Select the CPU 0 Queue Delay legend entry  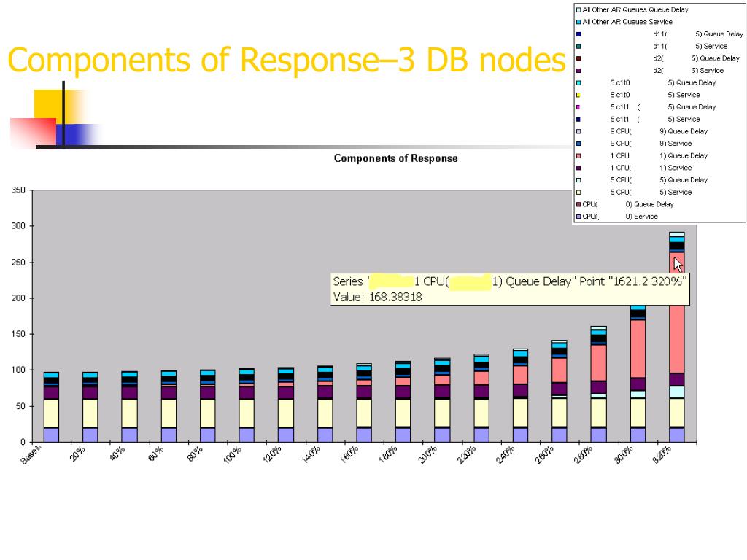pyautogui.click(x=627, y=204)
